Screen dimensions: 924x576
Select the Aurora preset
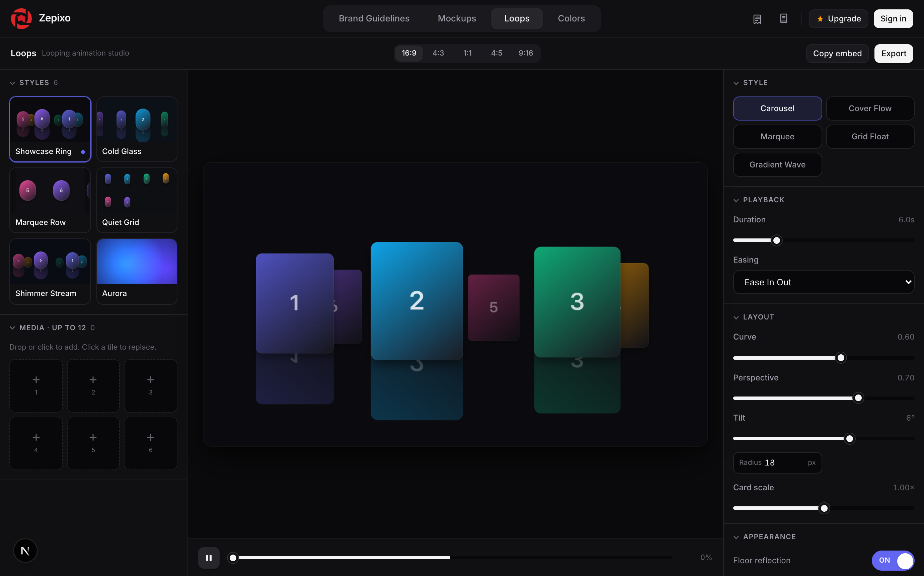pos(137,272)
